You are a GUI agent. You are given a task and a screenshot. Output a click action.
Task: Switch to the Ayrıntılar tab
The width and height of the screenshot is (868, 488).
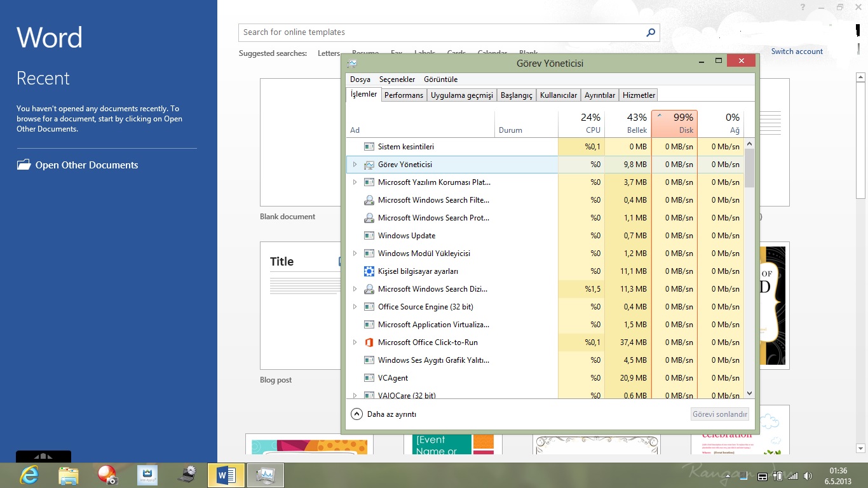click(600, 95)
